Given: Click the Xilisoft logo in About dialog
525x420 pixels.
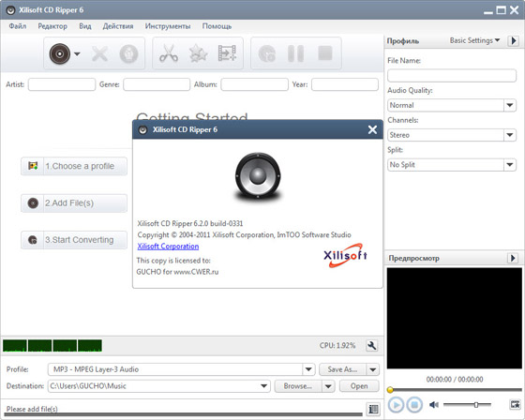Looking at the screenshot, I should 345,256.
